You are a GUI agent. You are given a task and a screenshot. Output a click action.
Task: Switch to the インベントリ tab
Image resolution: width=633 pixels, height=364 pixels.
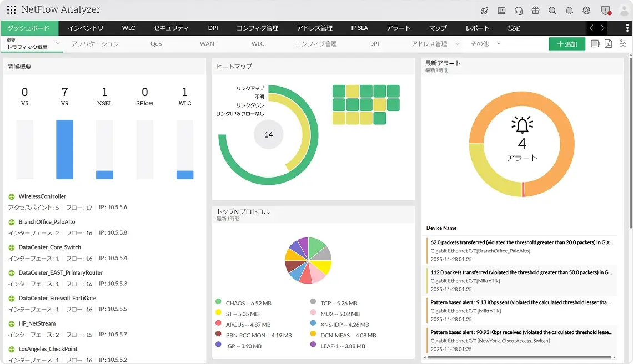[x=86, y=28]
